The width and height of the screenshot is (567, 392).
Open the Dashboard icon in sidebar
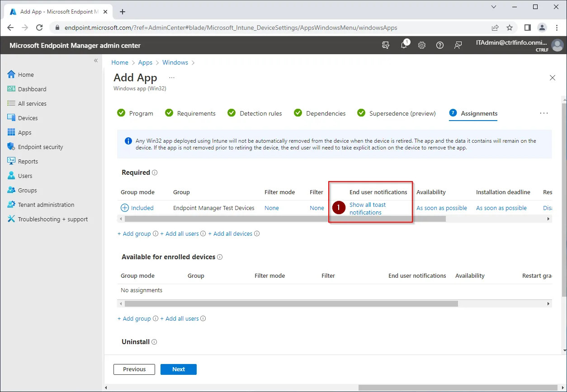[x=11, y=89]
